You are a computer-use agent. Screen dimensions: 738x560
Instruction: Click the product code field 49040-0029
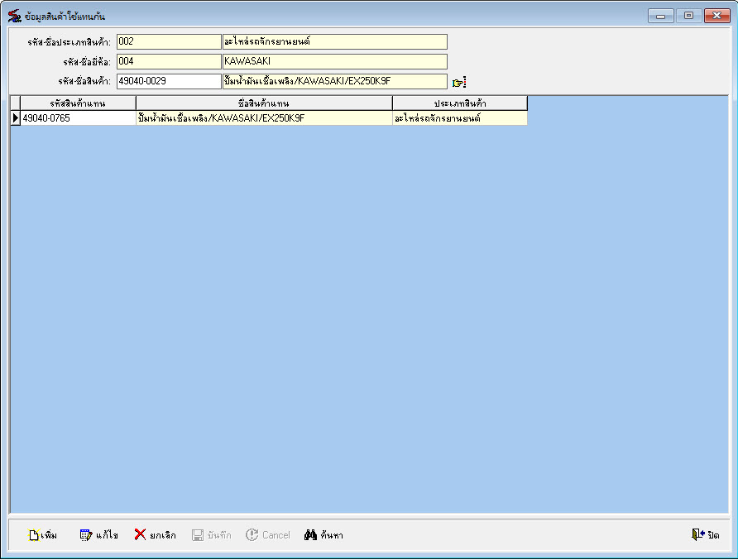pos(169,81)
